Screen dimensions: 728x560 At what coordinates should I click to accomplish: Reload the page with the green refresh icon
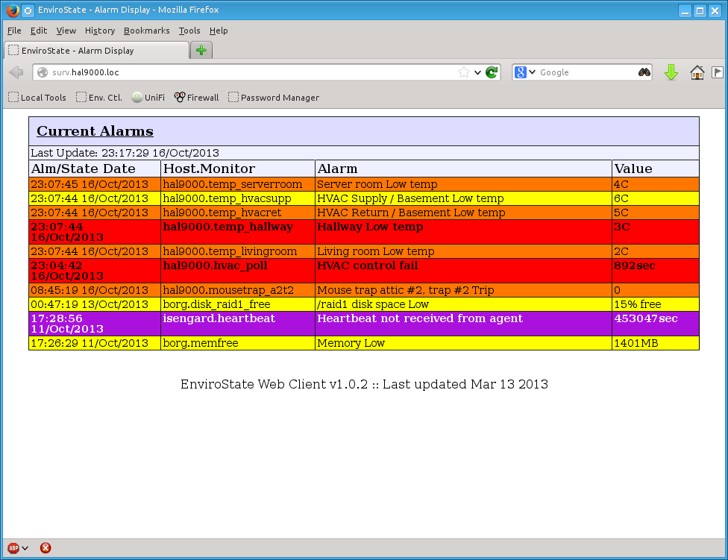click(492, 72)
